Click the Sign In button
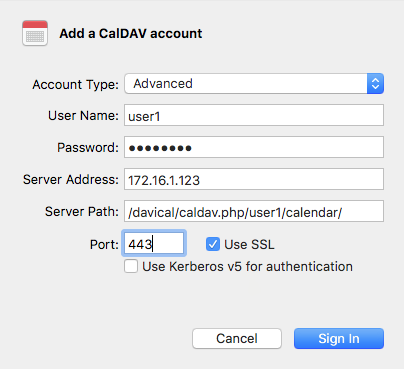This screenshot has width=404, height=369. pos(339,339)
